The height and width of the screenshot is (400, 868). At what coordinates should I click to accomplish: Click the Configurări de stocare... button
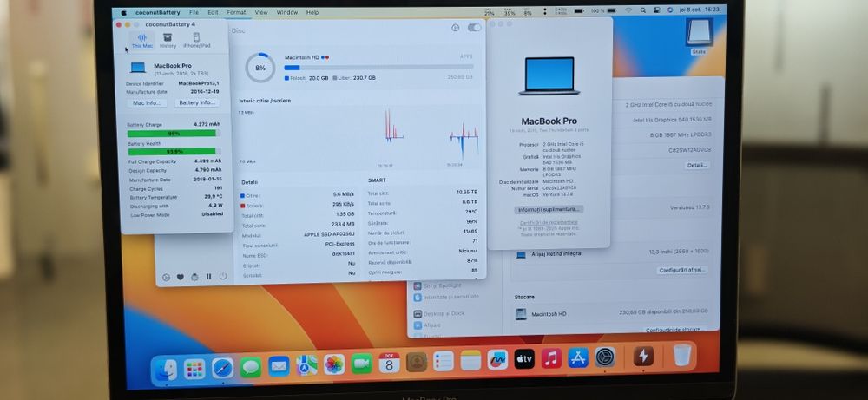pos(674,330)
